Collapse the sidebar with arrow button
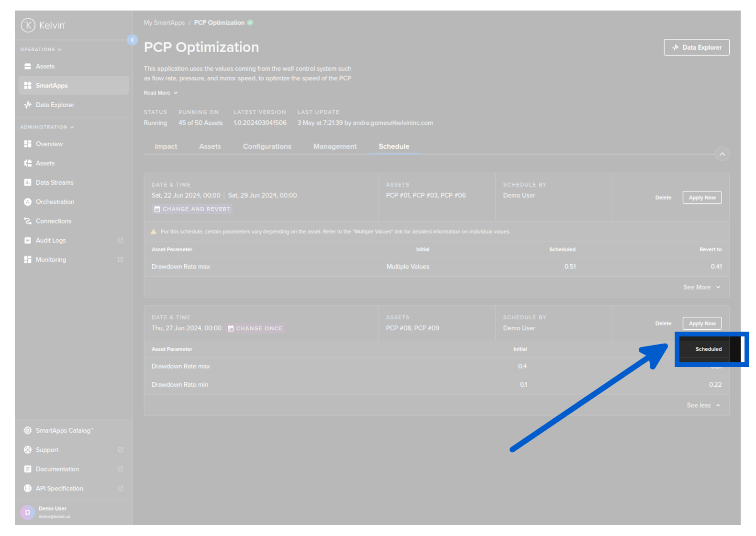 click(x=133, y=40)
